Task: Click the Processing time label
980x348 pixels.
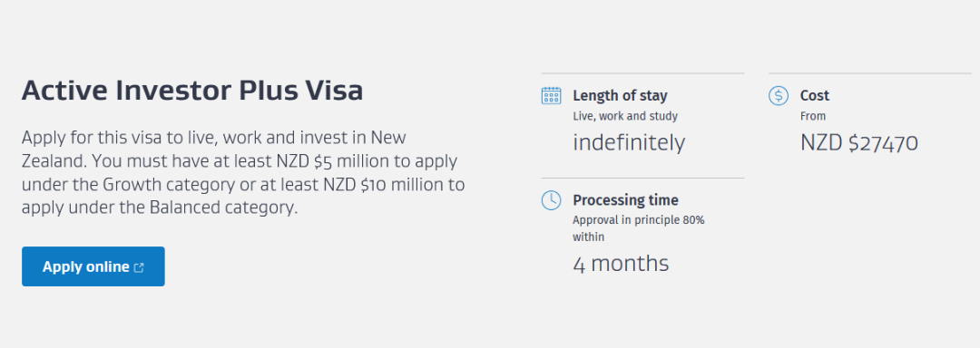Action: 625,201
